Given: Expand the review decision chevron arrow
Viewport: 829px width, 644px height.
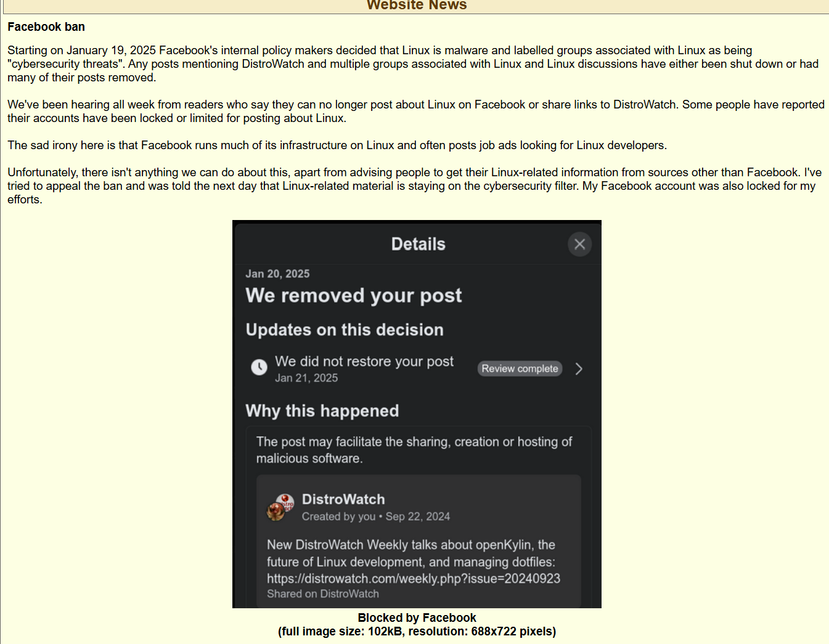Looking at the screenshot, I should tap(579, 369).
